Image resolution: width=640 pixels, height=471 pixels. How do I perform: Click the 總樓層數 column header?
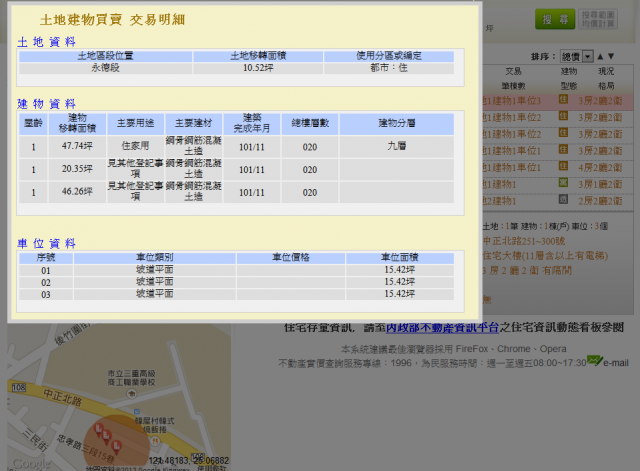(x=310, y=124)
